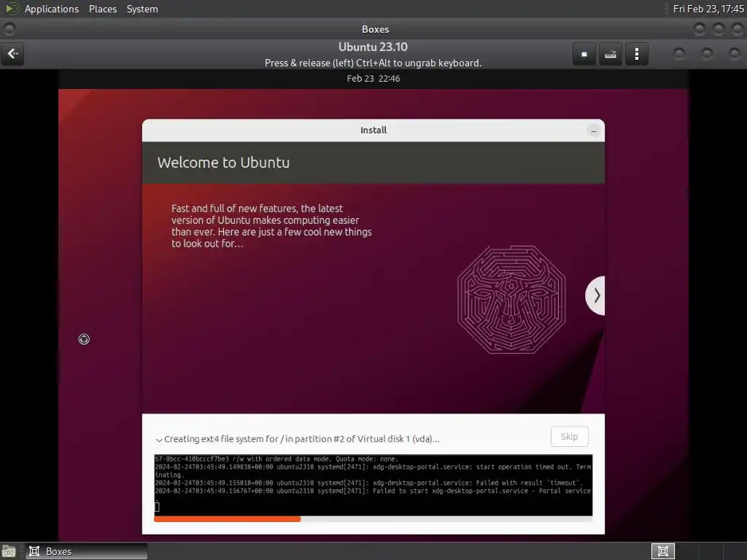
Task: Select the Boxes taskbar window button
Action: tap(87, 551)
